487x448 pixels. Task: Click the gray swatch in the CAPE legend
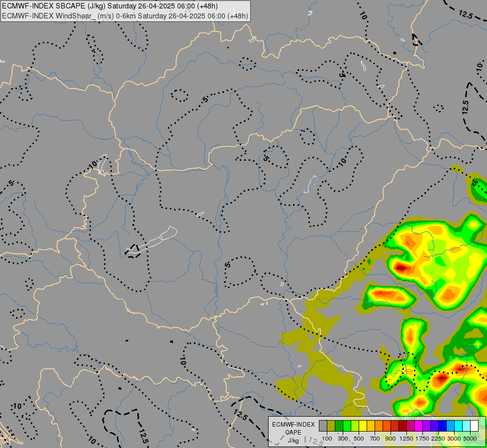point(323,426)
